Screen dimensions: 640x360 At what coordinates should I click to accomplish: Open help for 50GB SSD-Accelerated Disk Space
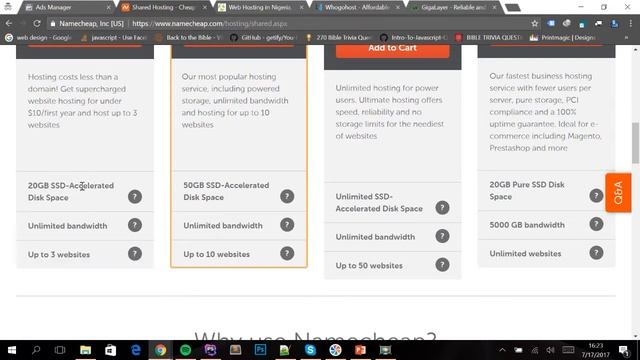coord(287,196)
